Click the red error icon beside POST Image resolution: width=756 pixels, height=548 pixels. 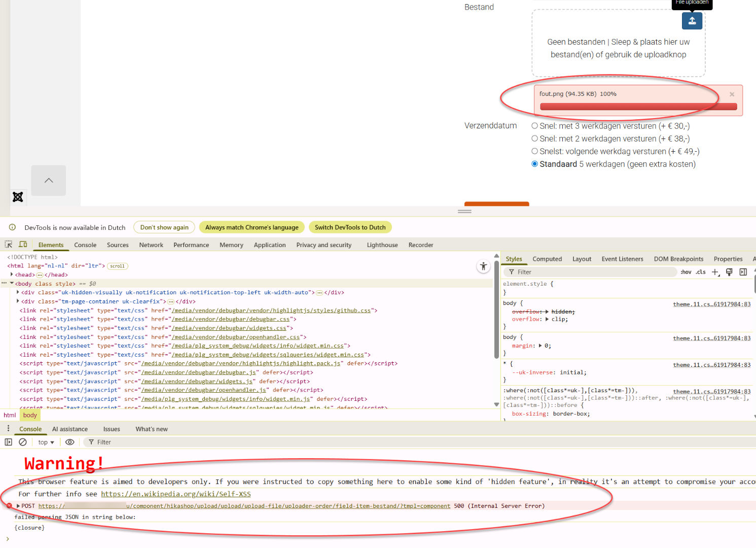pos(9,506)
